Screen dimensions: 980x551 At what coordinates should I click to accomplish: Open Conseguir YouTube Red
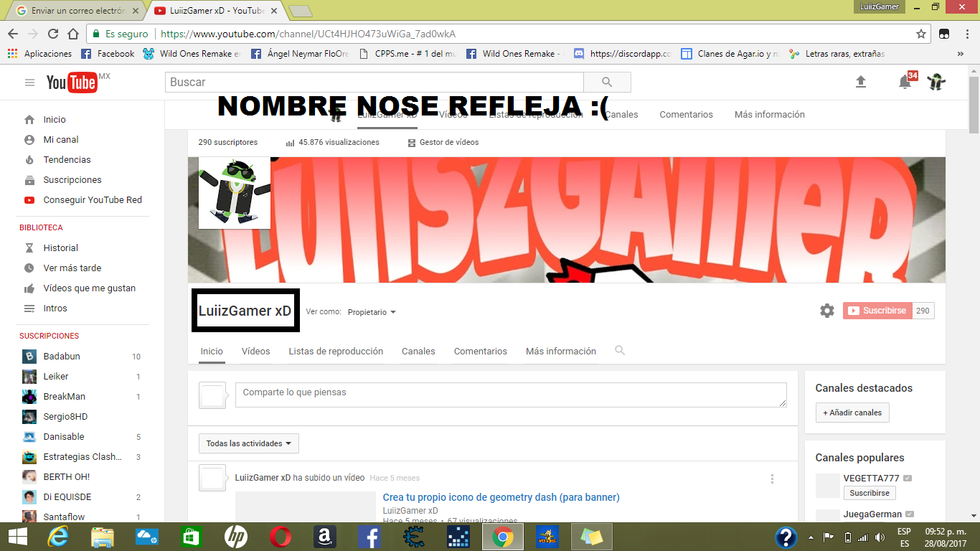coord(93,200)
